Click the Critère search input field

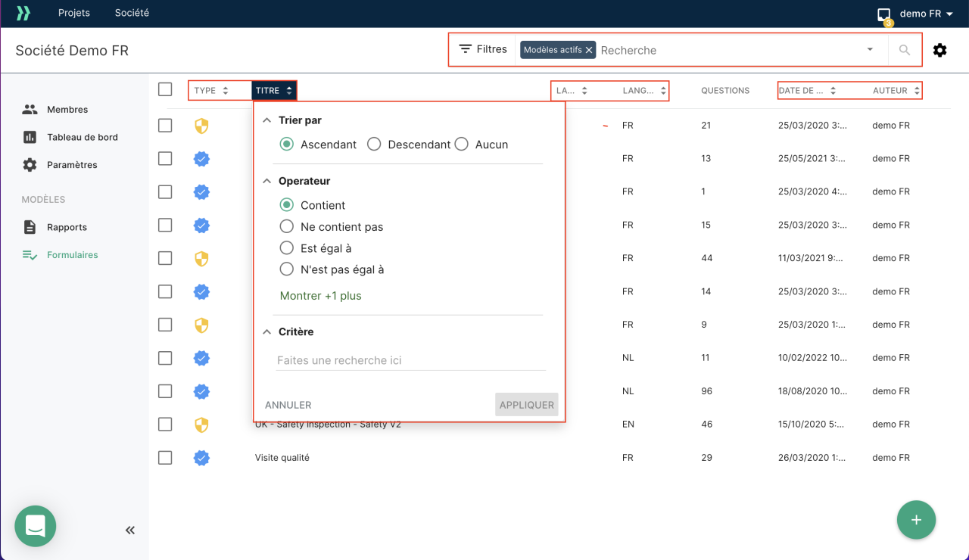coord(410,360)
